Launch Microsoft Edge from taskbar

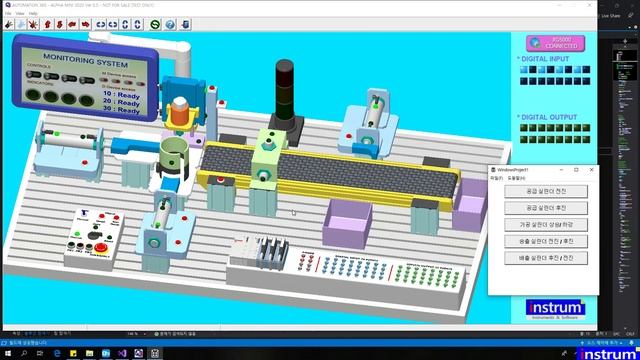pyautogui.click(x=57, y=353)
